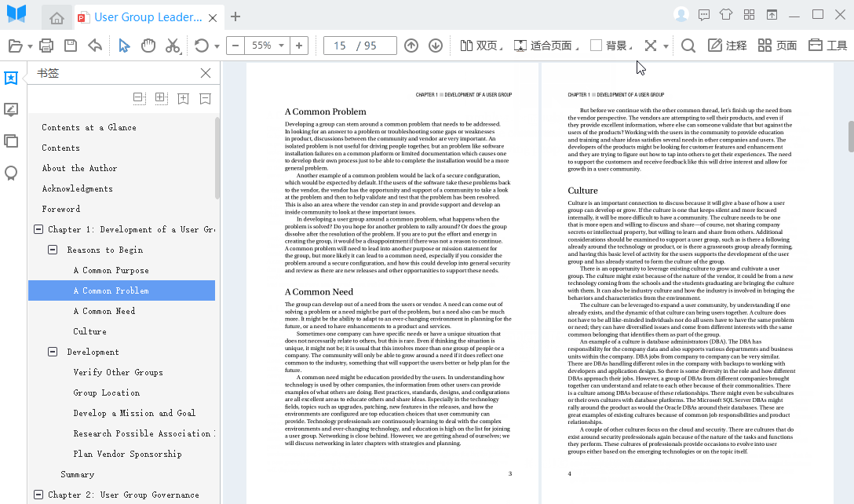This screenshot has width=854, height=504.
Task: Collapse Development bookmark node
Action: tap(53, 352)
